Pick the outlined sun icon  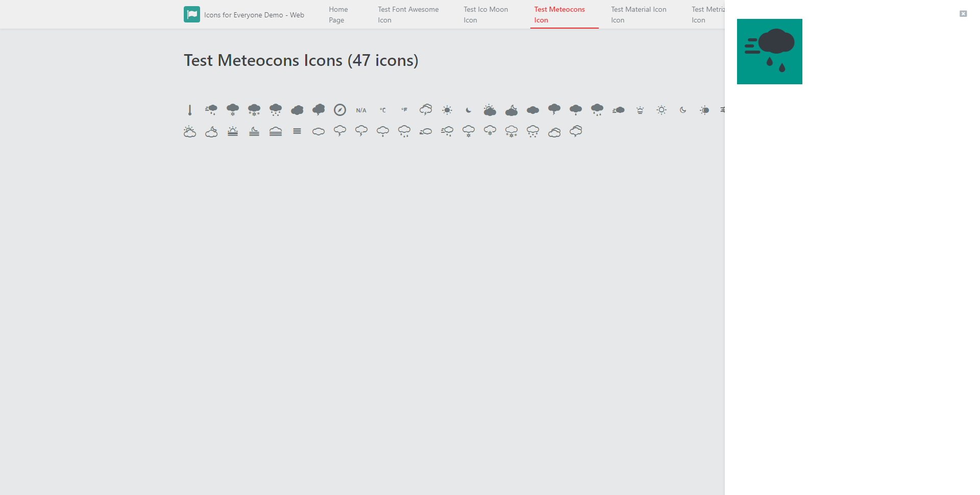pos(661,110)
